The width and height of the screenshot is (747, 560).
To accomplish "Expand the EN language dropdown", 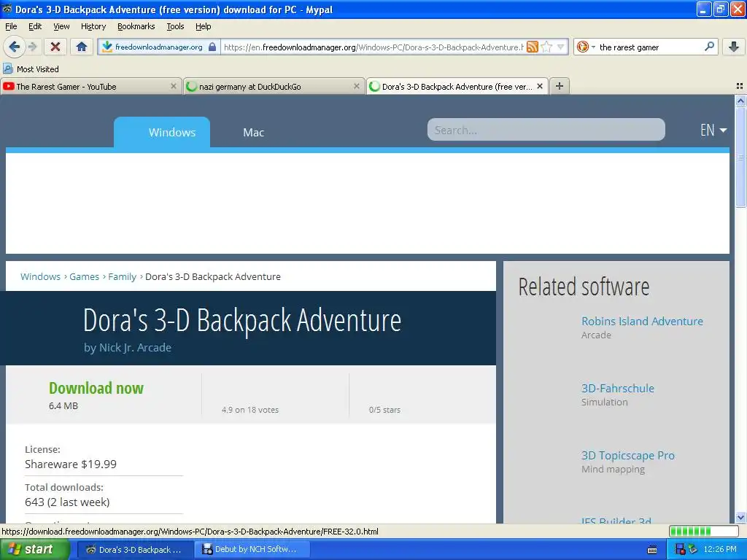I will pos(713,130).
